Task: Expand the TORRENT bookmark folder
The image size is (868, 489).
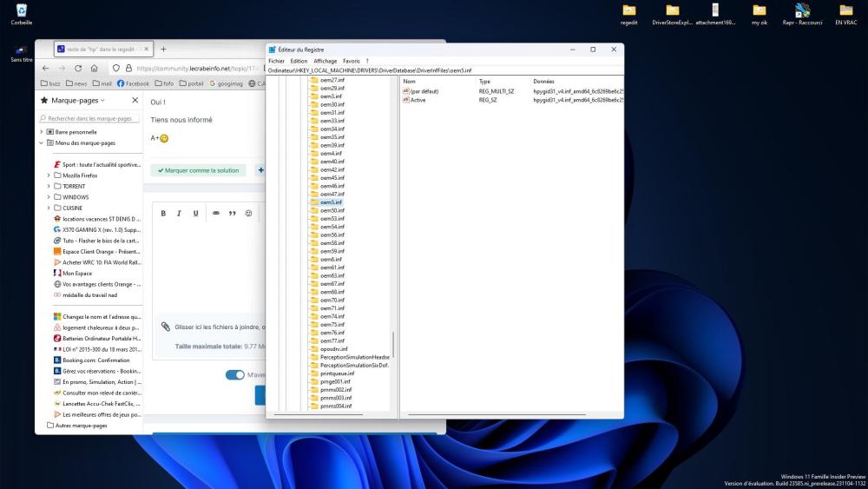Action: [x=49, y=186]
